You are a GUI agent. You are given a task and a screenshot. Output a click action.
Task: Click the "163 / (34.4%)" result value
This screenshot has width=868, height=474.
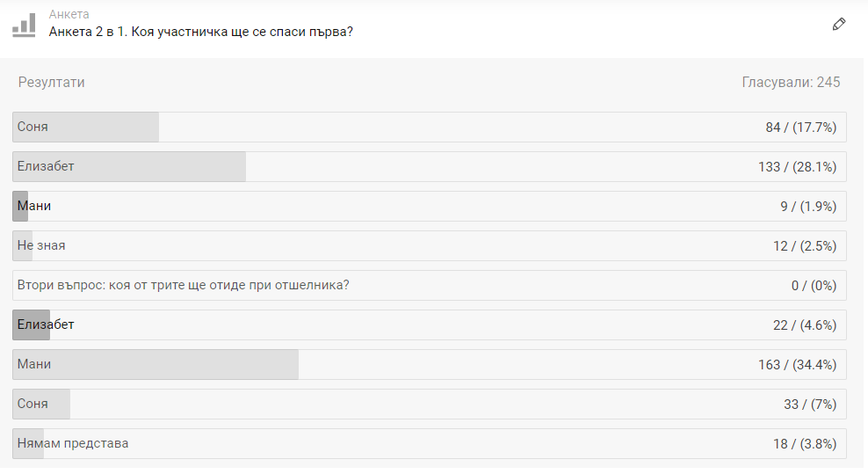(797, 364)
